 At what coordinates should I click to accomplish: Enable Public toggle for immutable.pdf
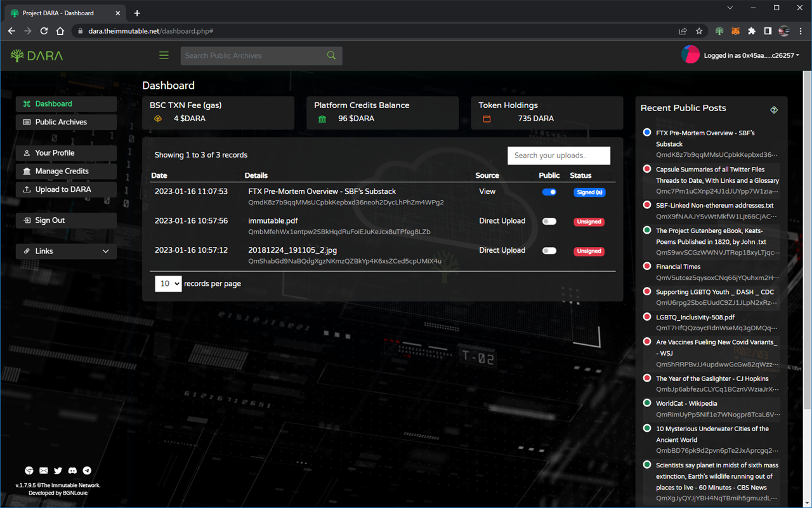point(549,222)
